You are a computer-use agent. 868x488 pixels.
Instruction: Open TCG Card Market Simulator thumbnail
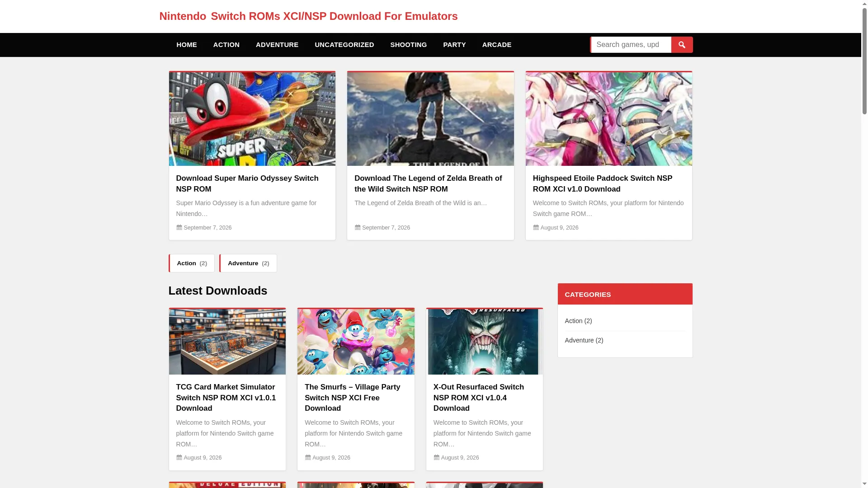point(227,342)
